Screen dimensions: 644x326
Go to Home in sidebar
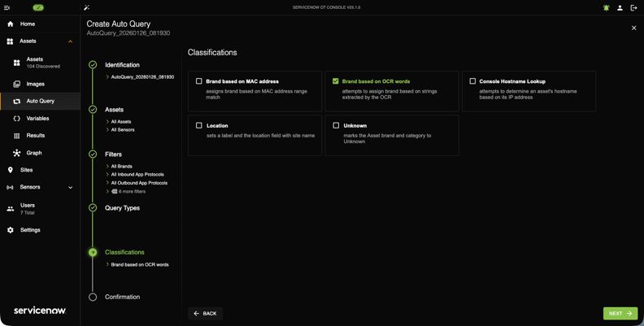click(40, 24)
